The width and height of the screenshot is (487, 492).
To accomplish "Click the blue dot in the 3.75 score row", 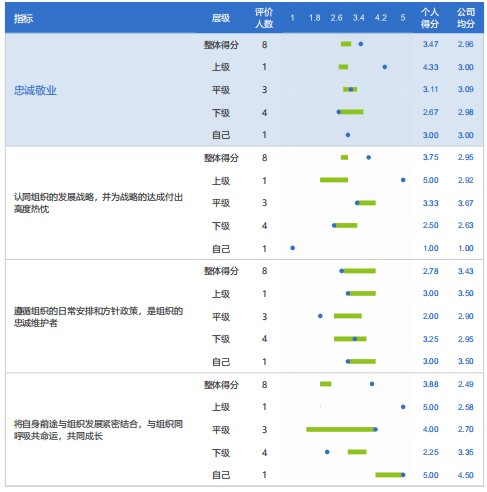I will [369, 157].
